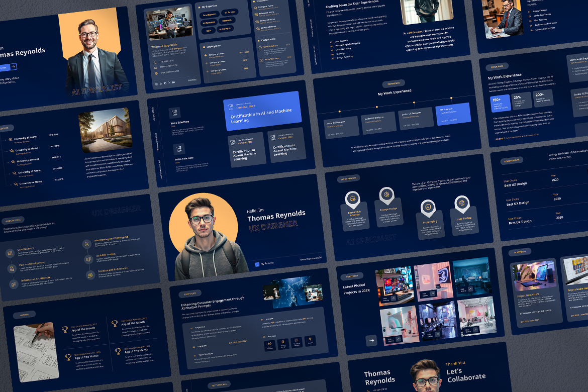Click the Portfolio pill beside Latest Picked Projects
This screenshot has width=588, height=392.
(x=352, y=276)
